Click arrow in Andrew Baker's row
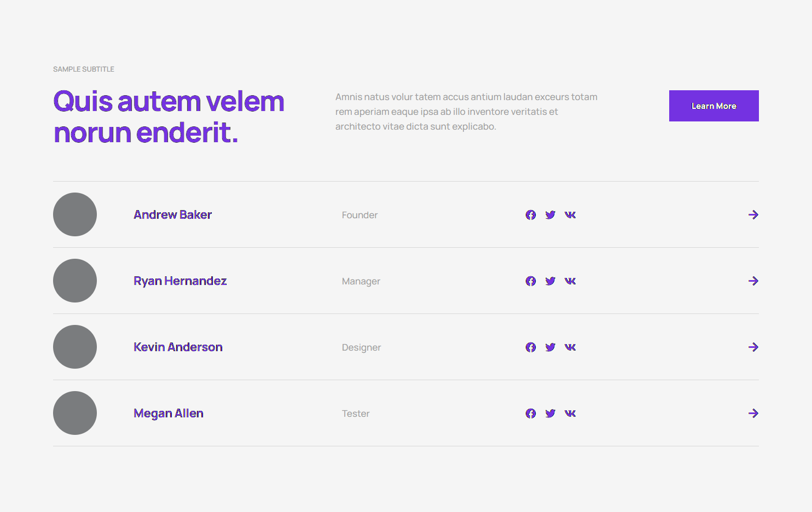812x512 pixels. (x=753, y=215)
